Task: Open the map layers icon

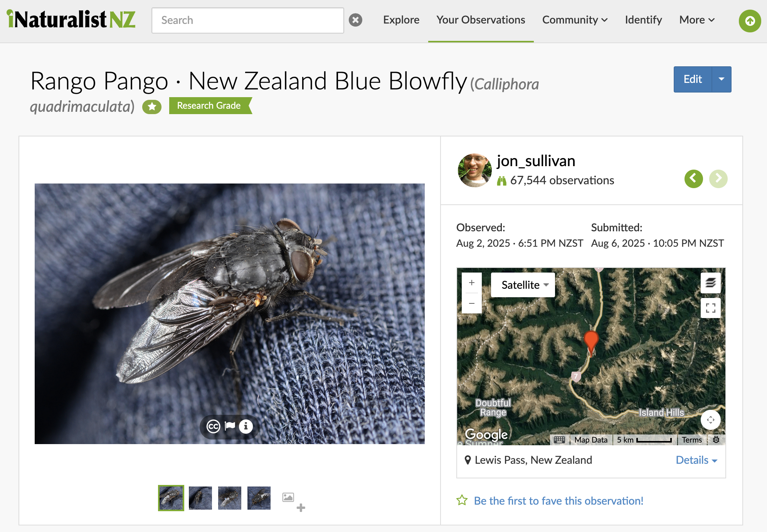Action: click(711, 283)
